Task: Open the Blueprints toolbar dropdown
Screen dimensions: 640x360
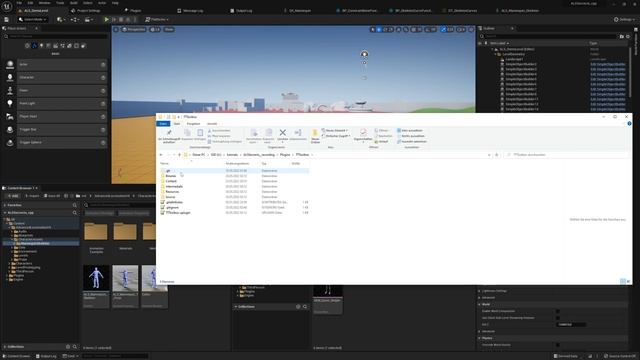Action: tap(74, 19)
